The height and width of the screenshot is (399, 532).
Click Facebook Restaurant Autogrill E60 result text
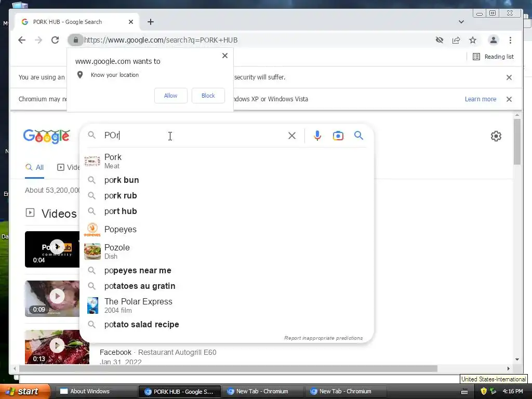coord(158,353)
